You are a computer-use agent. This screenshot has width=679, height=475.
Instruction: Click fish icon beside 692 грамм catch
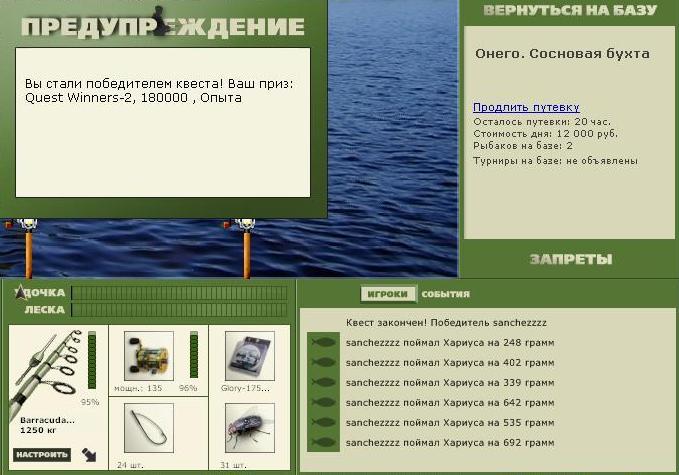[323, 442]
